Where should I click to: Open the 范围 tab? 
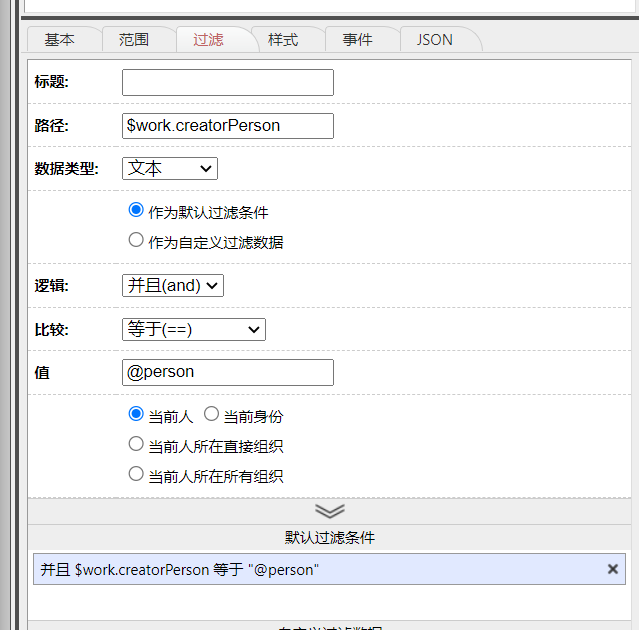[x=134, y=40]
